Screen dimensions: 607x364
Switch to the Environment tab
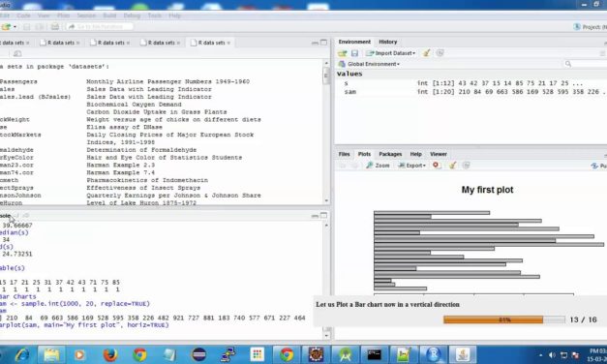pos(354,42)
